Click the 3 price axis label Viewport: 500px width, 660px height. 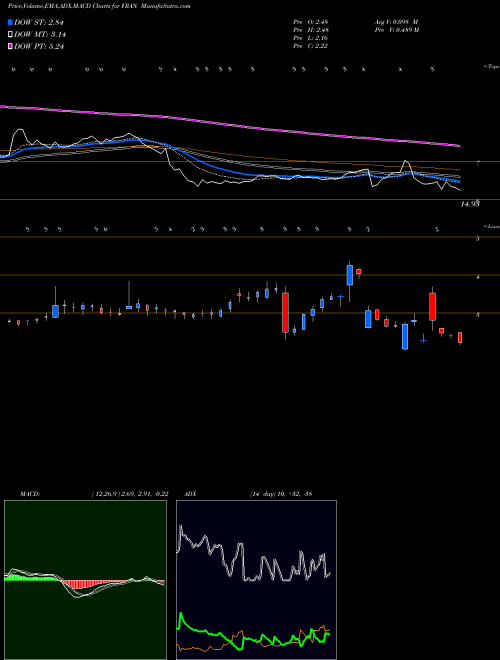(478, 314)
